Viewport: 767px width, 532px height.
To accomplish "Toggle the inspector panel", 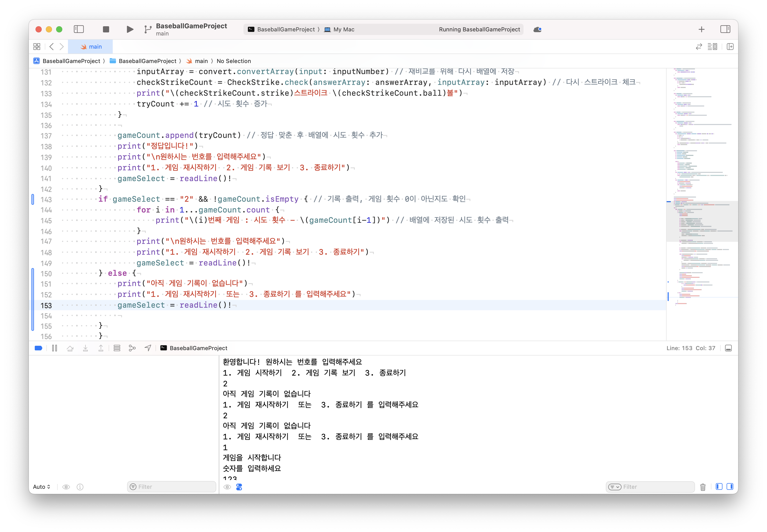I will coord(725,29).
